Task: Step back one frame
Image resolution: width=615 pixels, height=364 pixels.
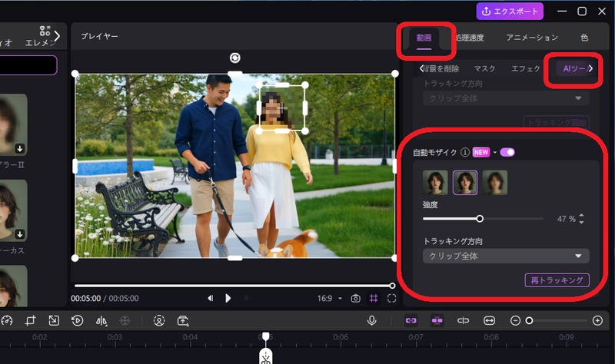Action: point(211,298)
